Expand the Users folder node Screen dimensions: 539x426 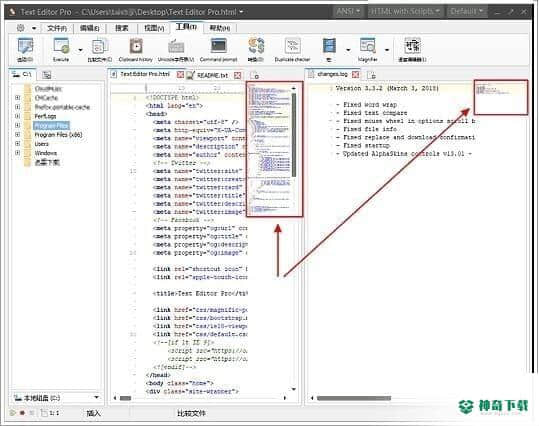[18, 144]
